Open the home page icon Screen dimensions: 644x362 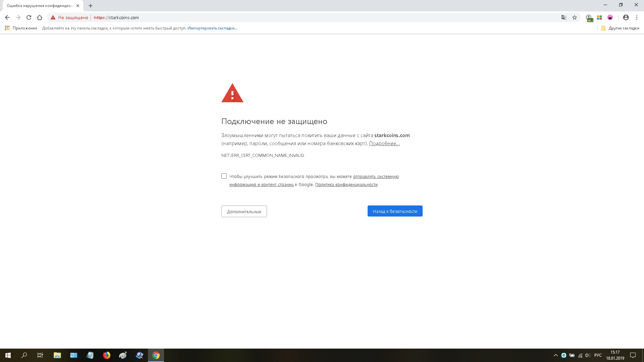(40, 17)
